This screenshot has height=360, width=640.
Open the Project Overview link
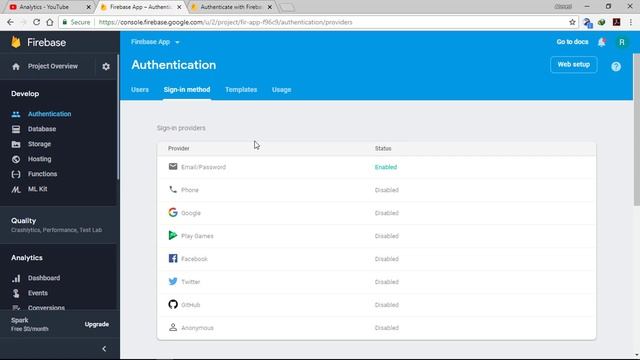pos(53,67)
